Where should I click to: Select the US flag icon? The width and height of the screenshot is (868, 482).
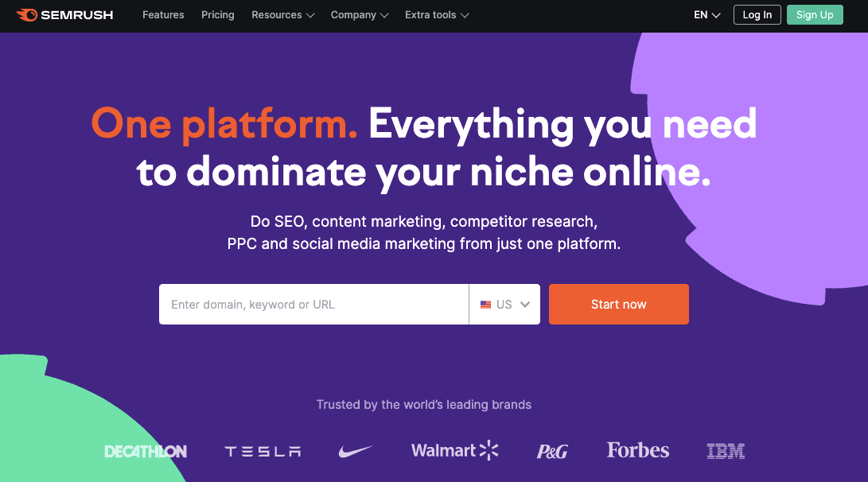(x=487, y=304)
